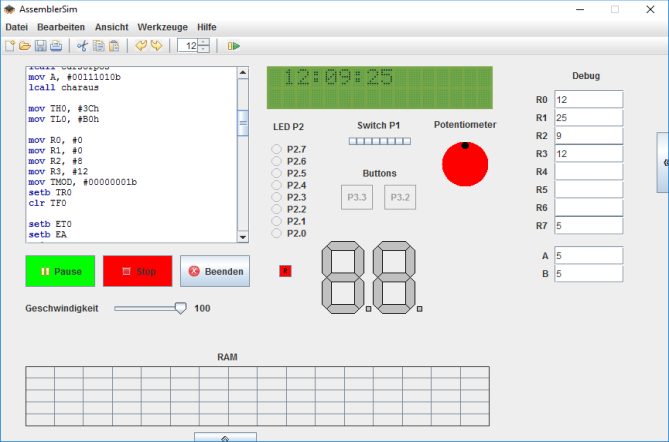Save the program with the floppy disk icon

pos(41,46)
